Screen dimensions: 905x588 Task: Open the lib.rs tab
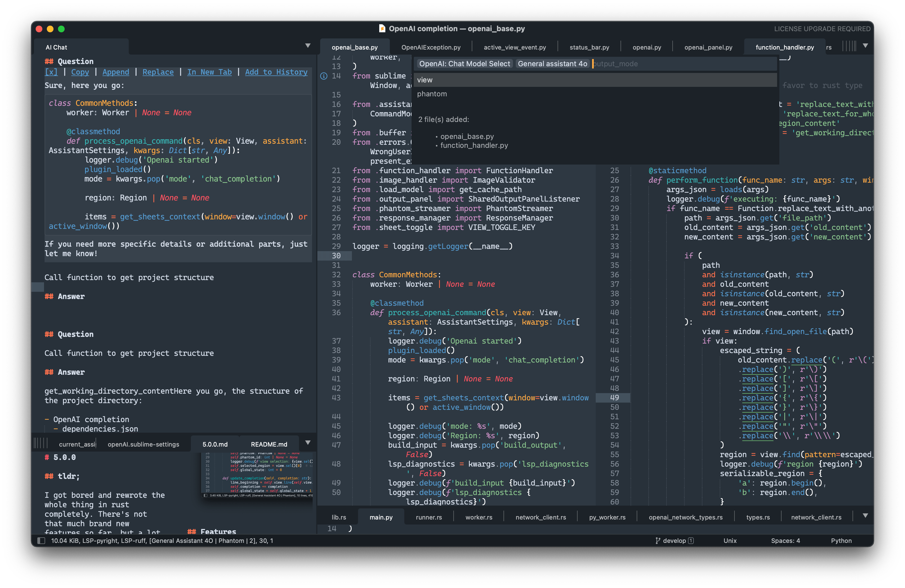click(339, 517)
